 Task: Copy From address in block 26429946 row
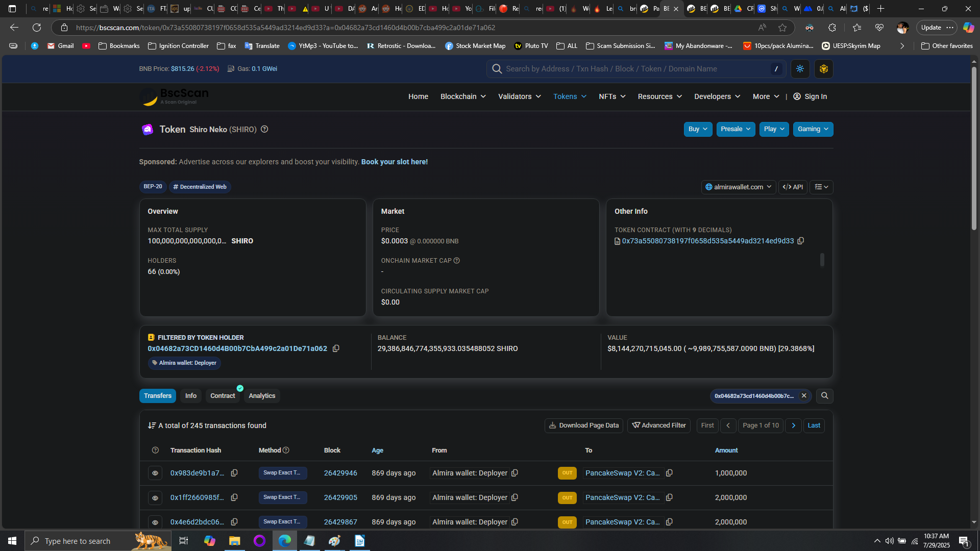point(514,473)
